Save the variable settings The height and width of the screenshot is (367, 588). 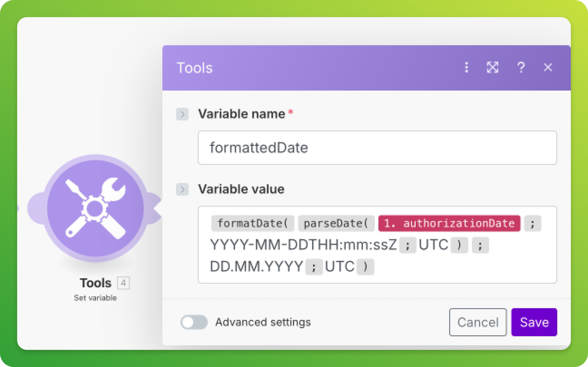point(534,322)
